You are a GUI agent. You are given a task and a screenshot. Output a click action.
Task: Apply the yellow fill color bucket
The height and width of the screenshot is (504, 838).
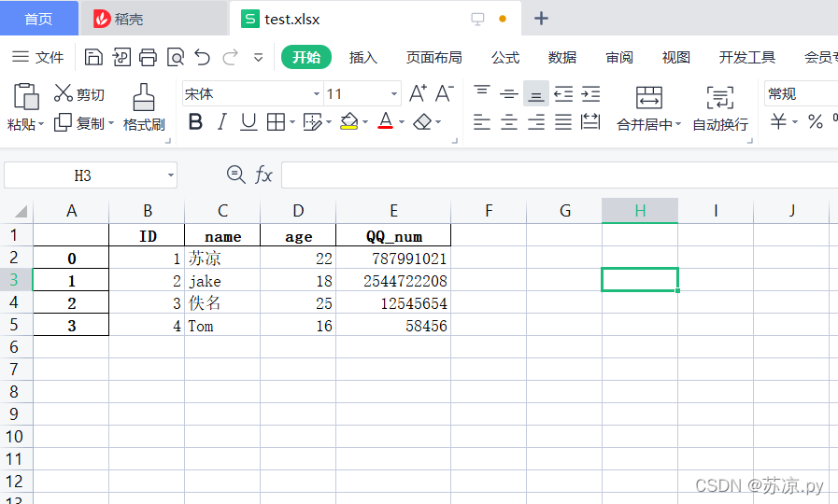(x=349, y=121)
